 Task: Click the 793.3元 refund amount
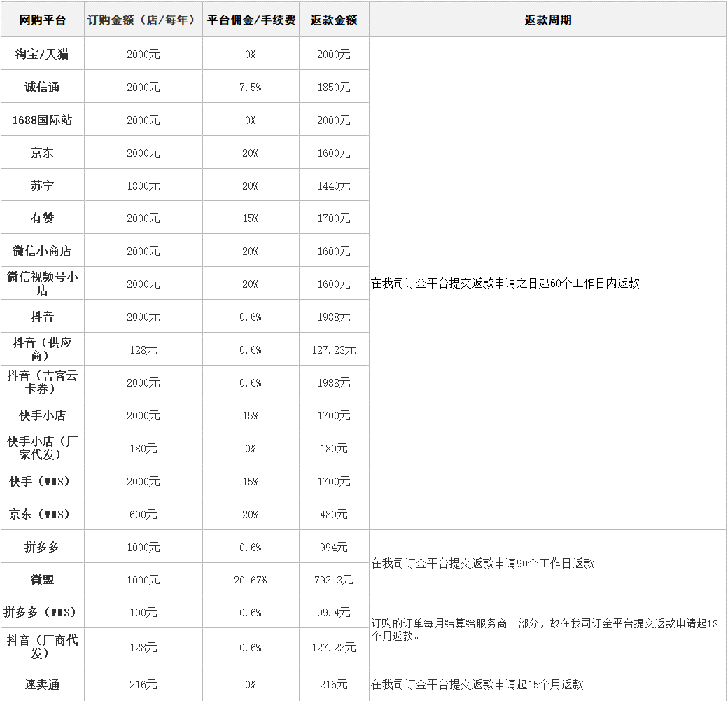pos(334,580)
